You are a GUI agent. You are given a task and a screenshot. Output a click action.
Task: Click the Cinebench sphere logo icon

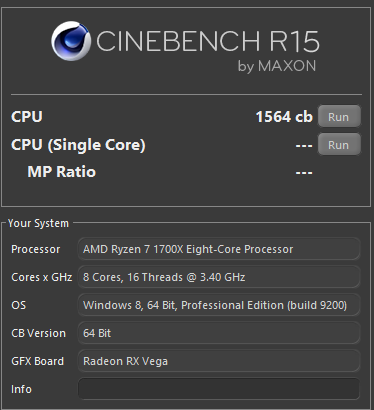(71, 41)
